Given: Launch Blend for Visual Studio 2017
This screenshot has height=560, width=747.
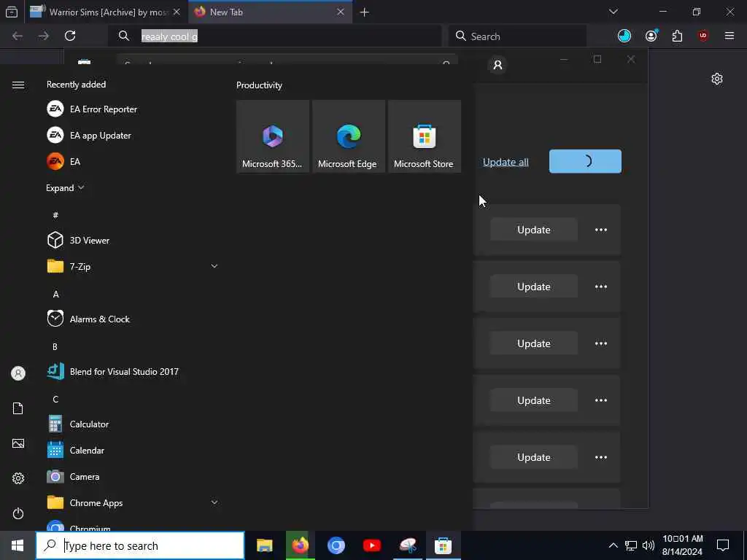Looking at the screenshot, I should click(x=133, y=371).
